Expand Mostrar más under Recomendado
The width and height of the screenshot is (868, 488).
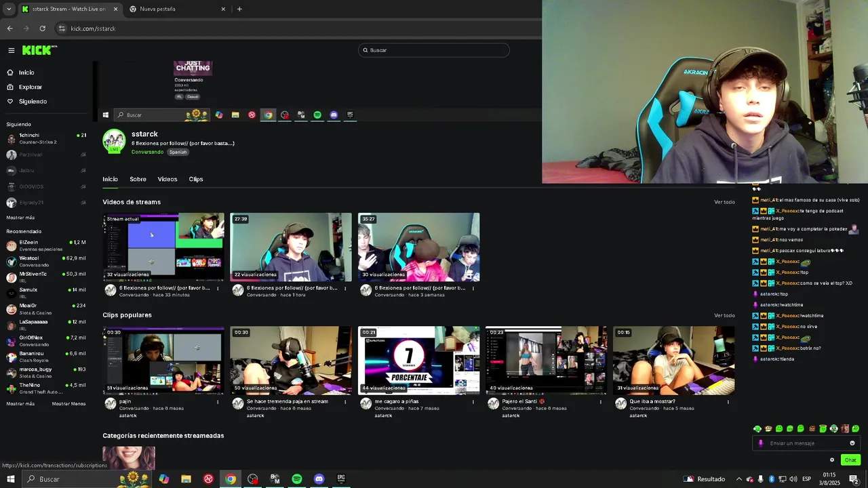coord(20,403)
